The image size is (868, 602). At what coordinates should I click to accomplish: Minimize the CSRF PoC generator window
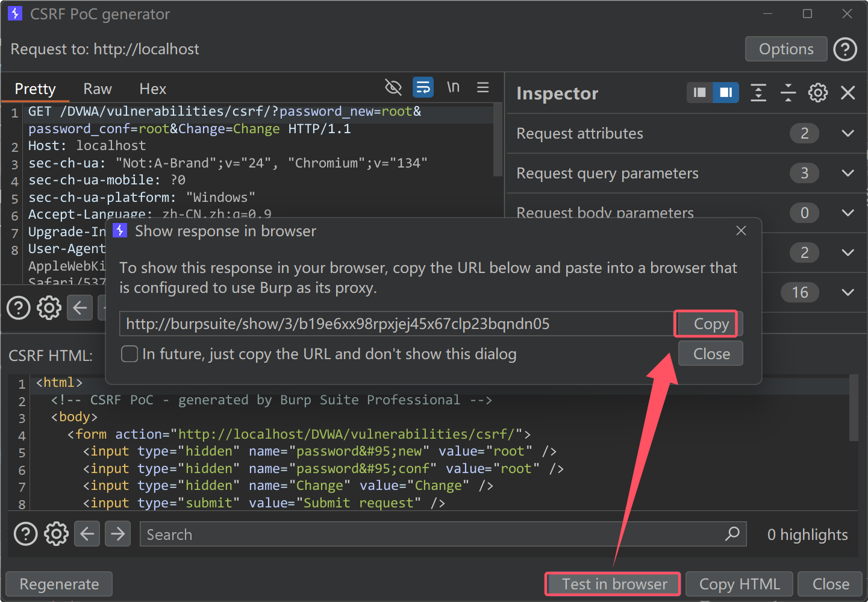767,13
